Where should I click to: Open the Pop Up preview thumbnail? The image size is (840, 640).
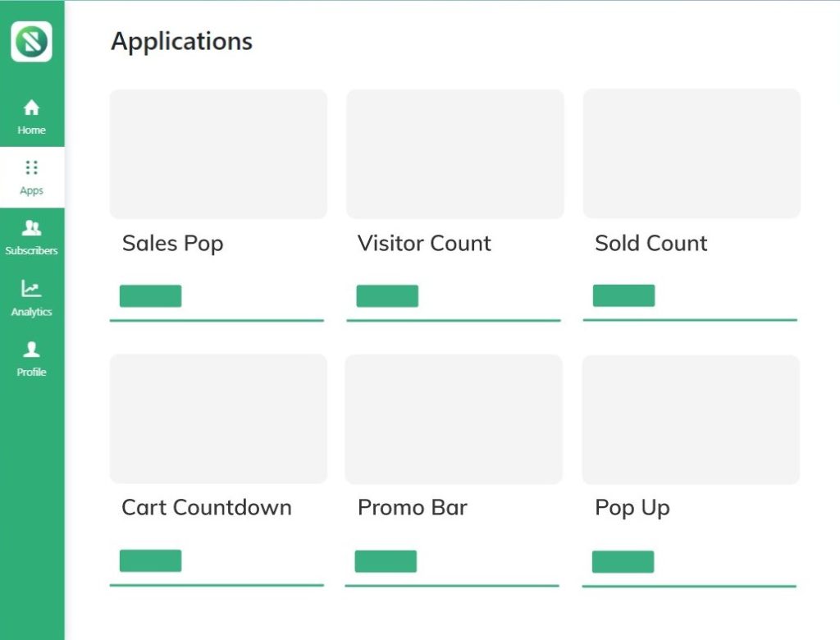[691, 419]
